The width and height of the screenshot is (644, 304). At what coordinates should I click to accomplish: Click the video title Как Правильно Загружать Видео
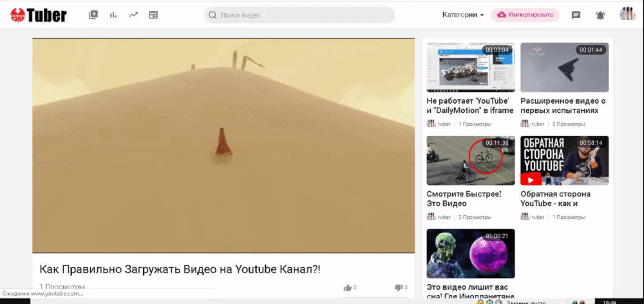pyautogui.click(x=180, y=269)
